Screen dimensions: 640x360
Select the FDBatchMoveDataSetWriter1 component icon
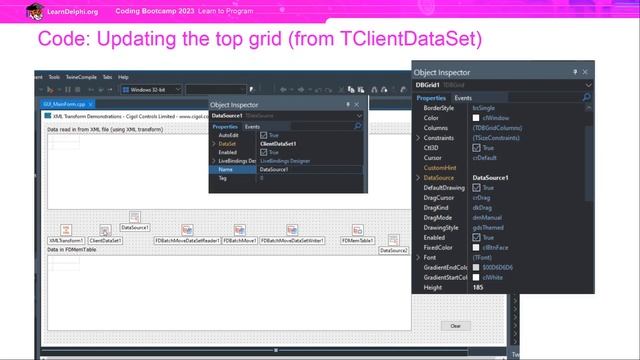[x=292, y=230]
